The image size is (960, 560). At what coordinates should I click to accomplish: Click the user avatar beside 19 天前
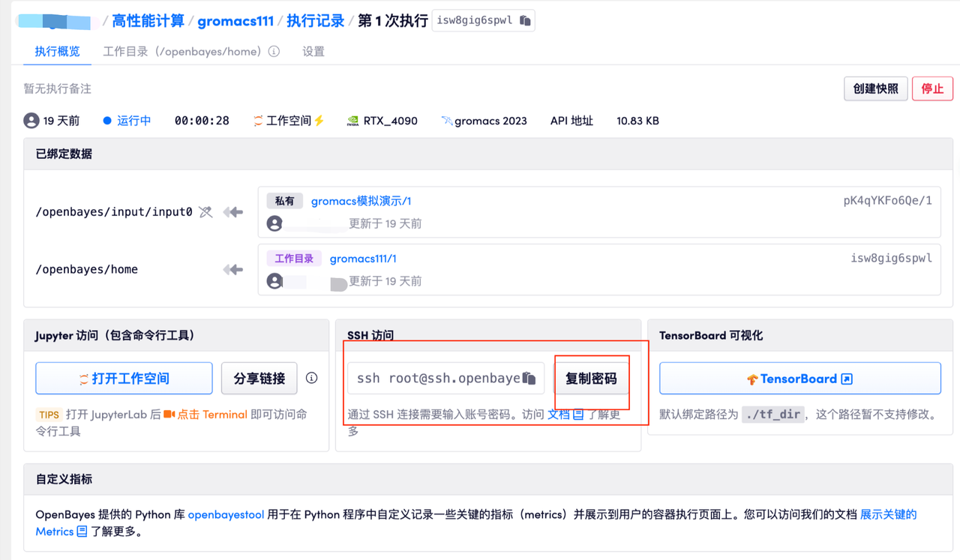click(x=31, y=121)
